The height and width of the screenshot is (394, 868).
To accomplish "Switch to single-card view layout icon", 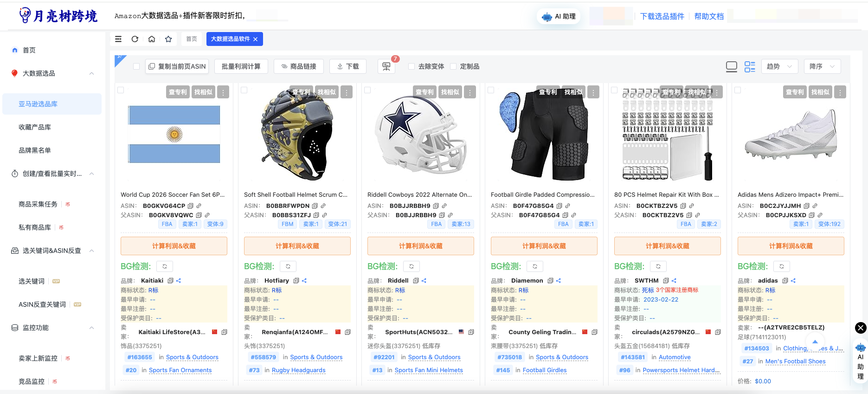I will pyautogui.click(x=732, y=66).
